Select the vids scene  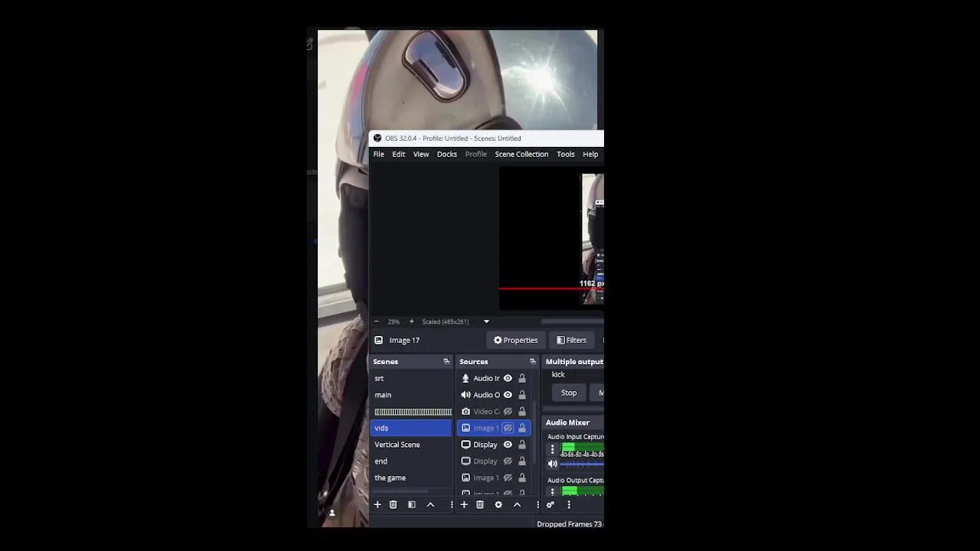[411, 428]
